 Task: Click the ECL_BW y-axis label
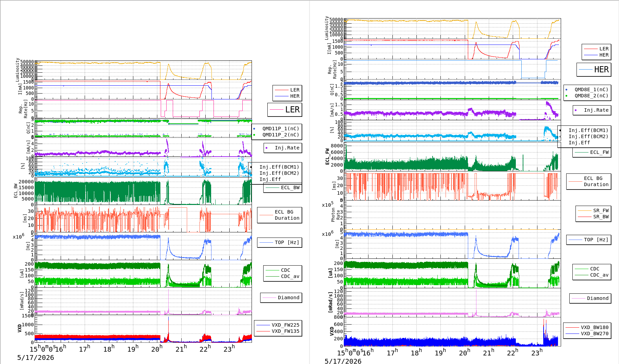click(16, 191)
